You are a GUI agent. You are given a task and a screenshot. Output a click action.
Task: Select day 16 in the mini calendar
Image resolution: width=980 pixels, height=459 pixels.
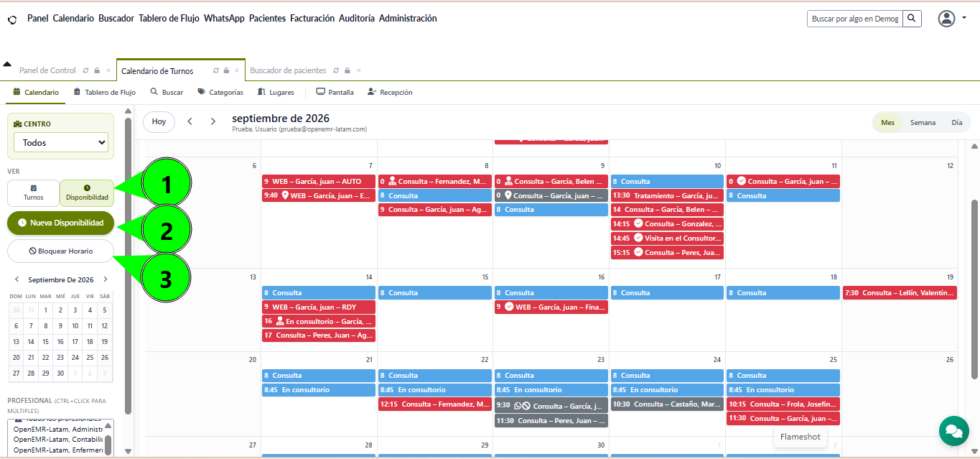click(60, 342)
